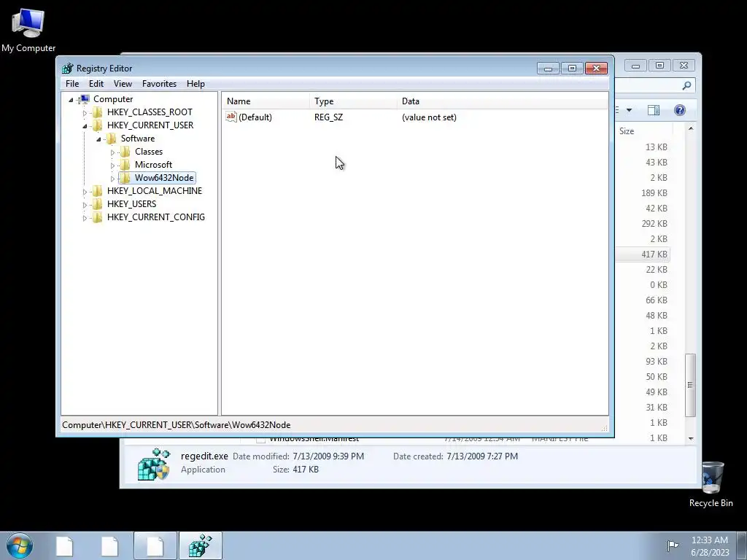Collapse the Computer root node
Screen dimensions: 747x560
(x=71, y=99)
